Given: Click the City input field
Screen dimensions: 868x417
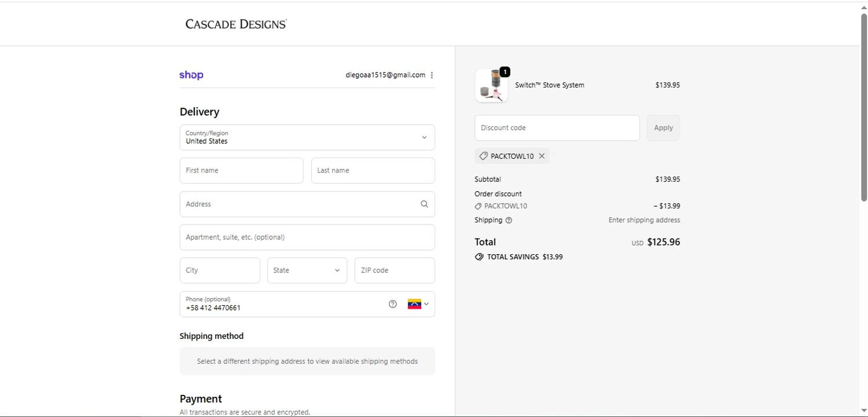Looking at the screenshot, I should click(220, 270).
